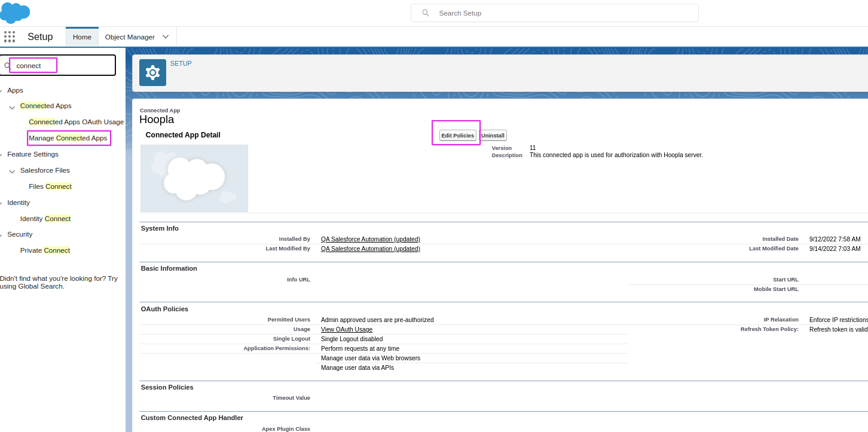Click the Security sidebar section
The width and height of the screenshot is (868, 432).
click(x=20, y=234)
